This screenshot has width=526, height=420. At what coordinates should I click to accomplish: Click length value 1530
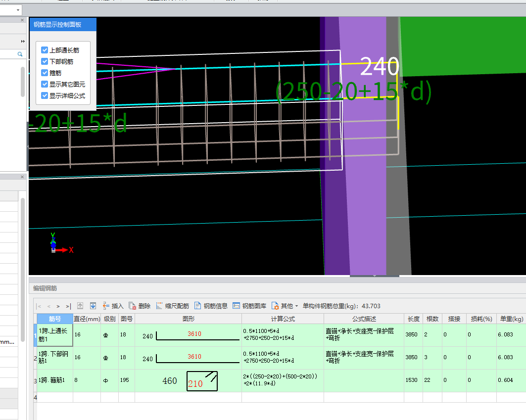click(411, 380)
